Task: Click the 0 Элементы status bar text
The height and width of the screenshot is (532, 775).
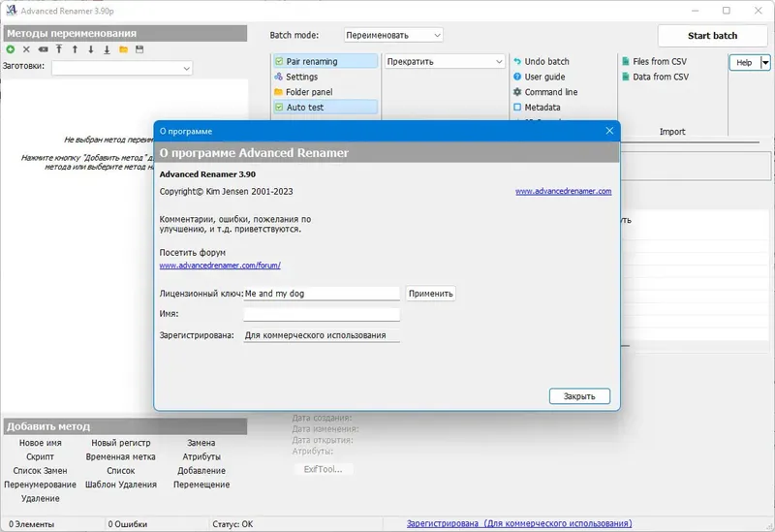Action: click(32, 524)
